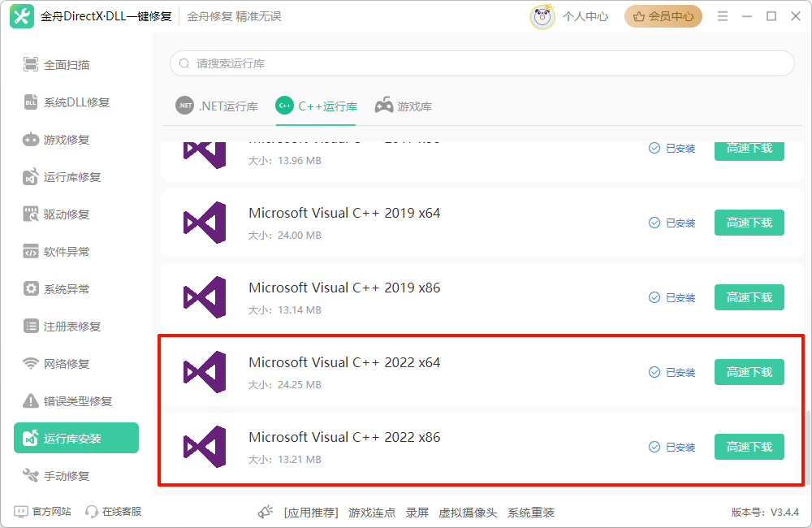Open the hamburger menu at top right
812x528 pixels.
722,15
